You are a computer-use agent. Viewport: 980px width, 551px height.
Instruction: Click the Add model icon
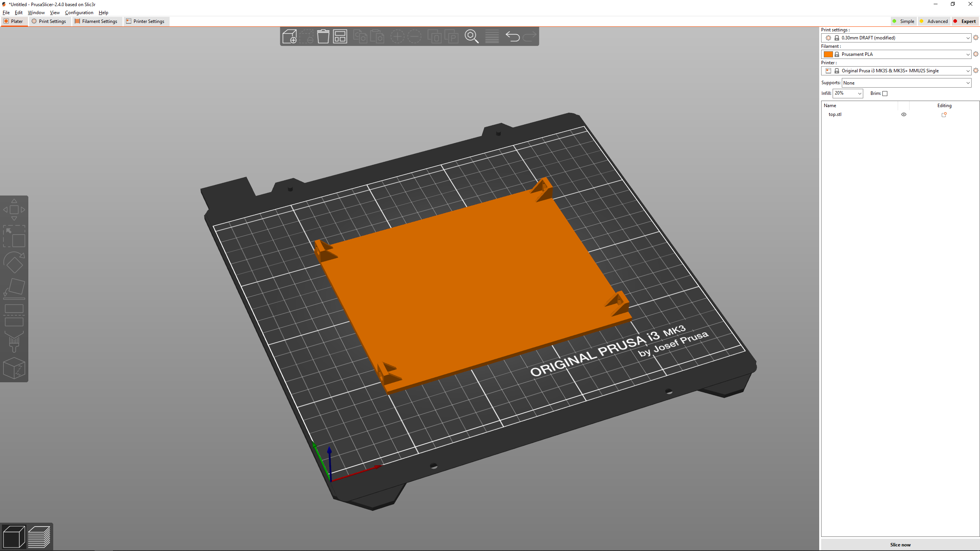[289, 37]
